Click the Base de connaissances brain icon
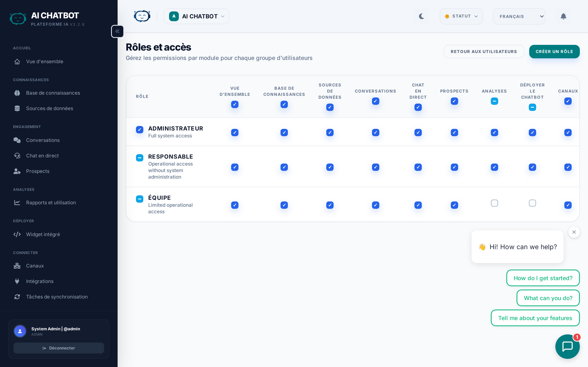588x367 pixels. [17, 93]
